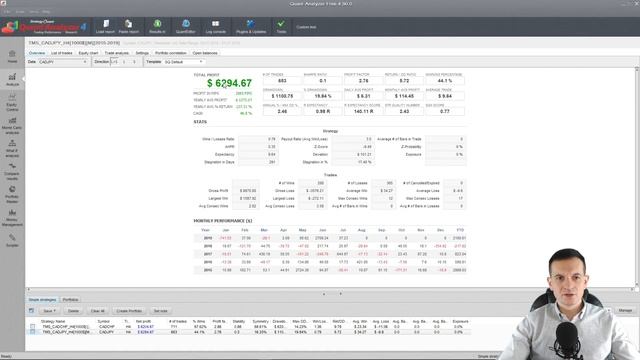Select the TMS_CADJPY strategy name cell
The image size is (640, 360).
66,332
